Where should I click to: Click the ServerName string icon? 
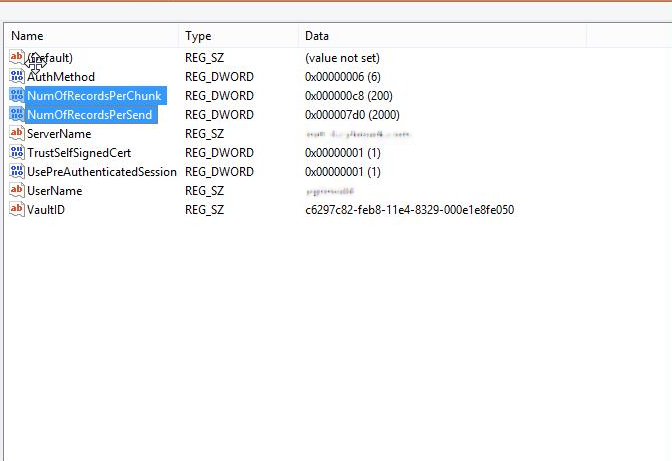pyautogui.click(x=17, y=133)
